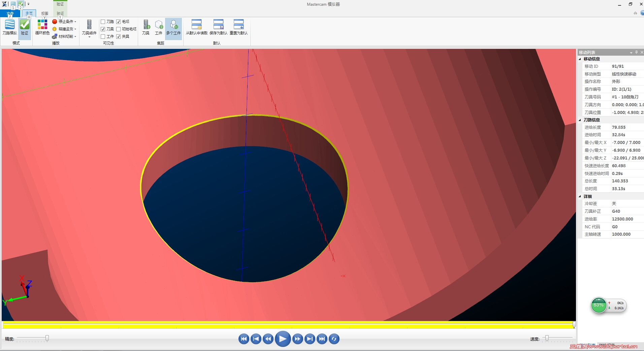This screenshot has height=351, width=644.
Task: Adjust the 精度 precision slider handle
Action: pyautogui.click(x=47, y=338)
